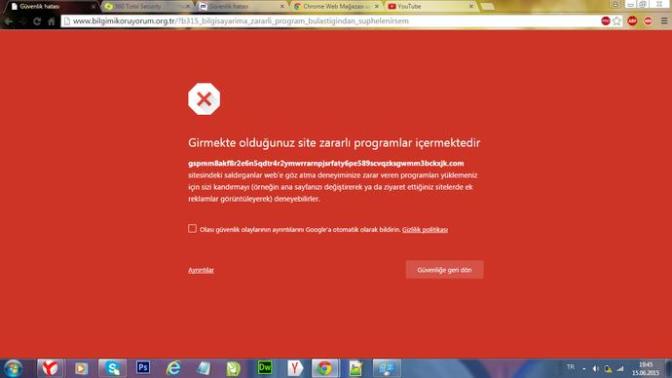Switch to the Chrome Web Mağazası tab
Image resolution: width=672 pixels, height=378 pixels.
[336, 6]
